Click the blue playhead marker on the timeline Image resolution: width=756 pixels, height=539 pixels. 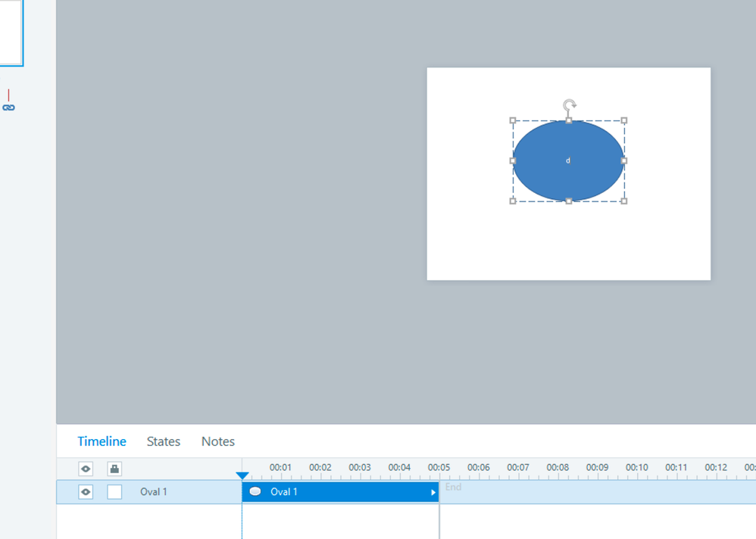point(242,476)
